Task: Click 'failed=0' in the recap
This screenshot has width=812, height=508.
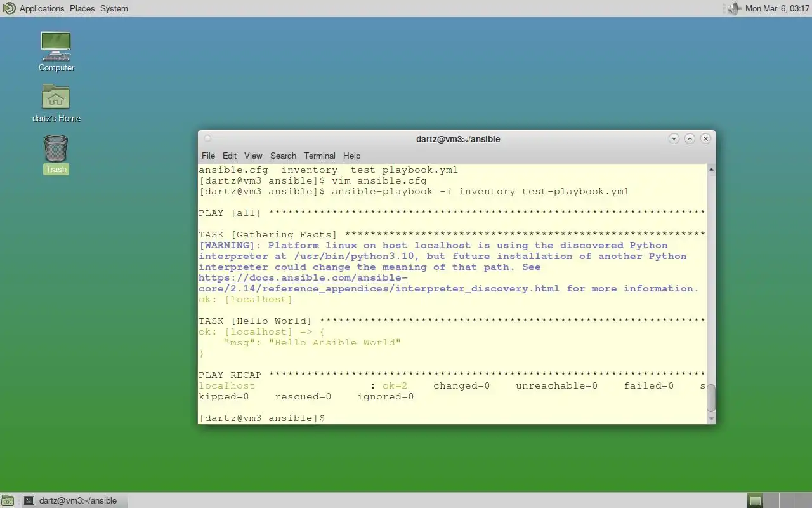Action: click(x=648, y=385)
